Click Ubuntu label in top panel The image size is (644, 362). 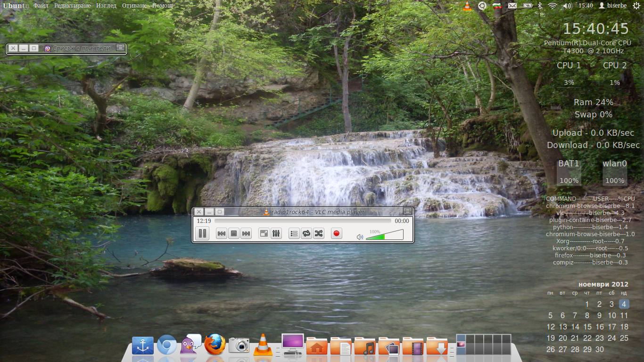coord(15,6)
